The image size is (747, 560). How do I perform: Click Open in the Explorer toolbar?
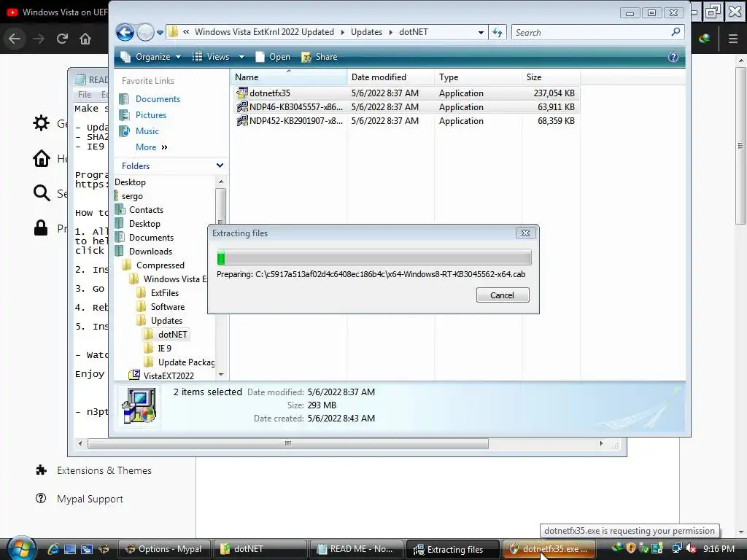pyautogui.click(x=273, y=57)
